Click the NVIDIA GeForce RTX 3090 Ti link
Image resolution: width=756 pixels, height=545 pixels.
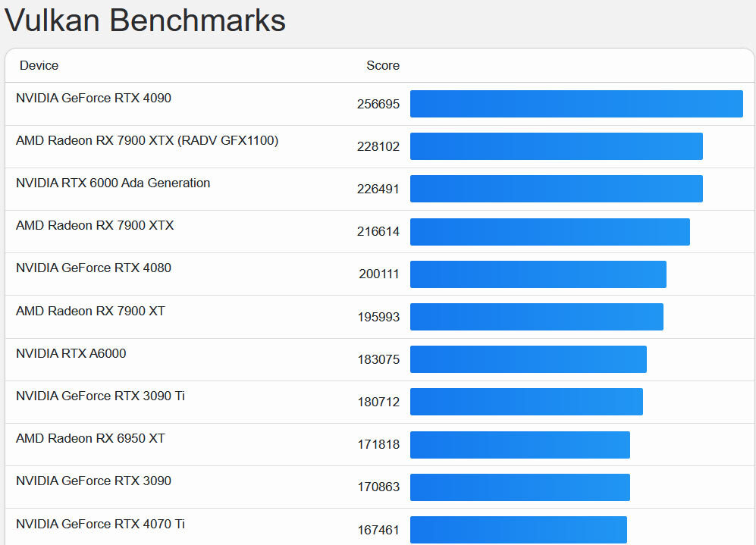click(100, 396)
